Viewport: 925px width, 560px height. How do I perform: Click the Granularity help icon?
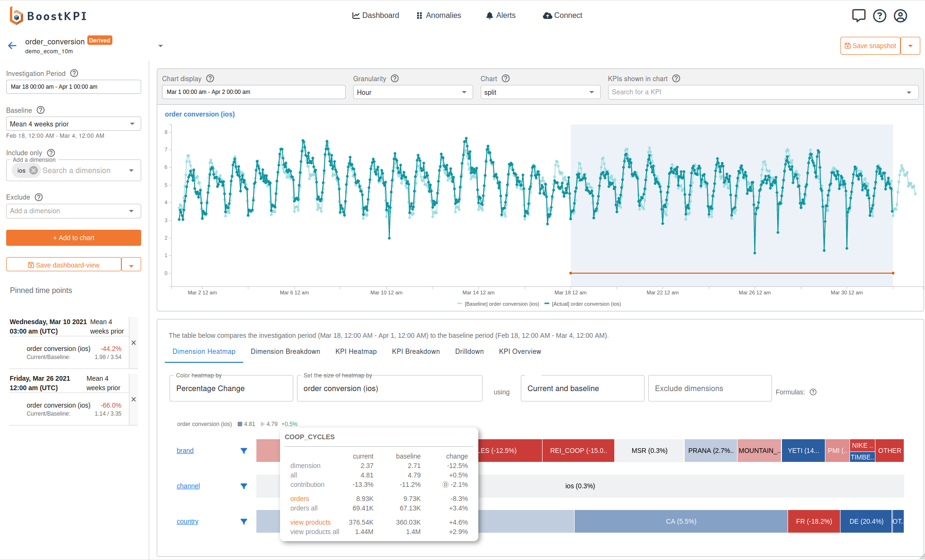(395, 78)
